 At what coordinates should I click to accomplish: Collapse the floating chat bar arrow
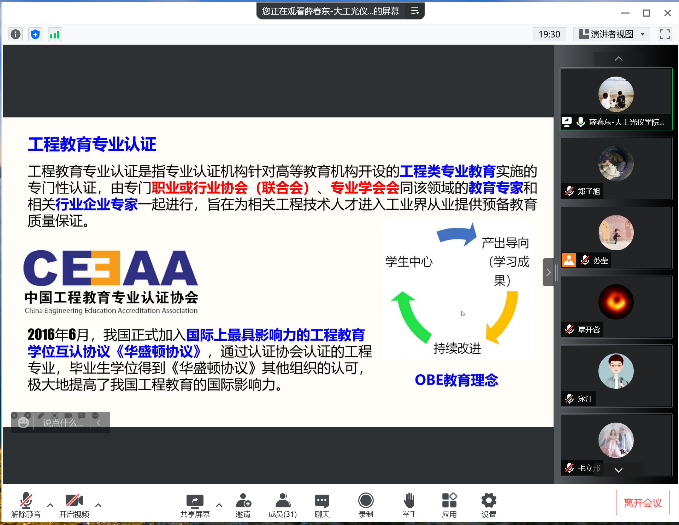pos(99,422)
